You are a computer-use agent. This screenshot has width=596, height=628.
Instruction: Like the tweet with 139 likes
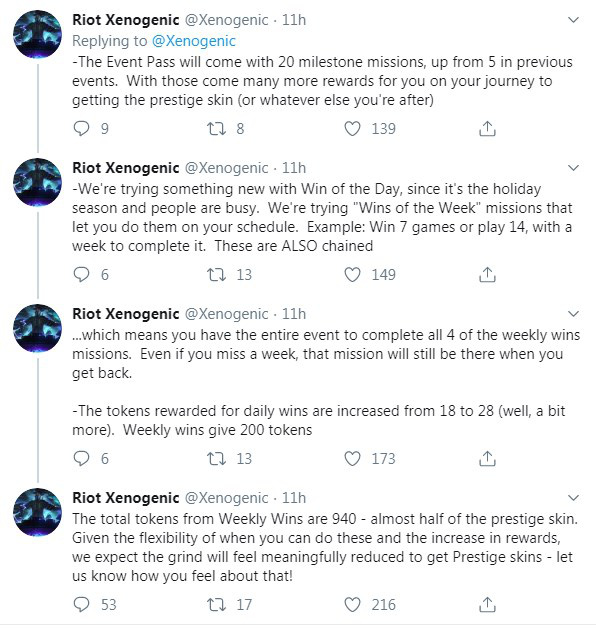click(x=352, y=129)
